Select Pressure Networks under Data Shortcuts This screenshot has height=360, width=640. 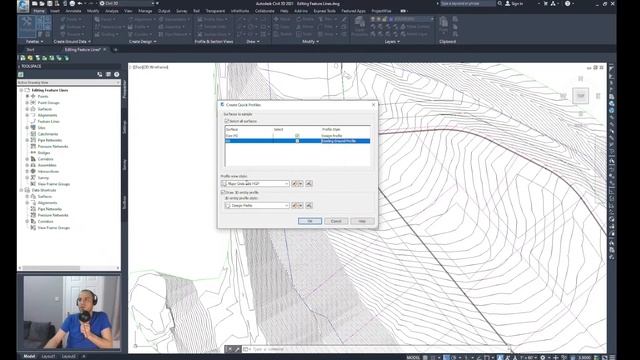(x=53, y=215)
